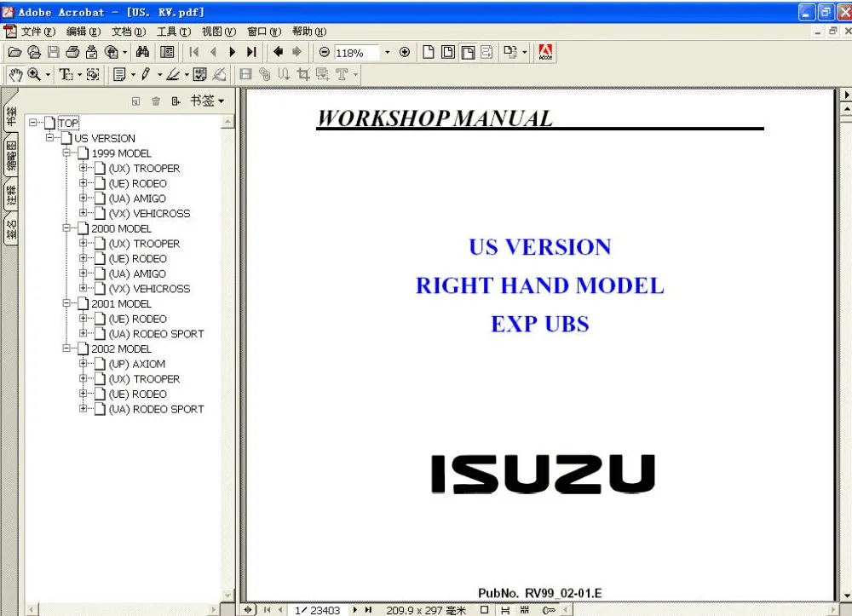Select Fit in Window view icon
Screen dimensions: 852x616
[x=448, y=52]
